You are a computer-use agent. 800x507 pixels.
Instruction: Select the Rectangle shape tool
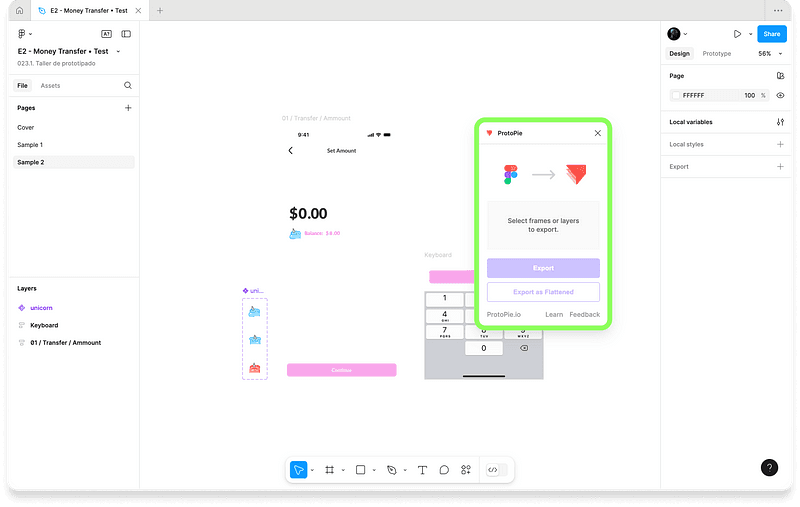(x=360, y=470)
